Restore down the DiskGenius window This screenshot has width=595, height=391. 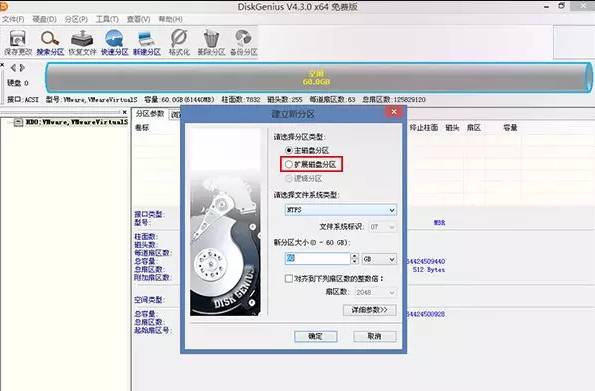pos(562,6)
